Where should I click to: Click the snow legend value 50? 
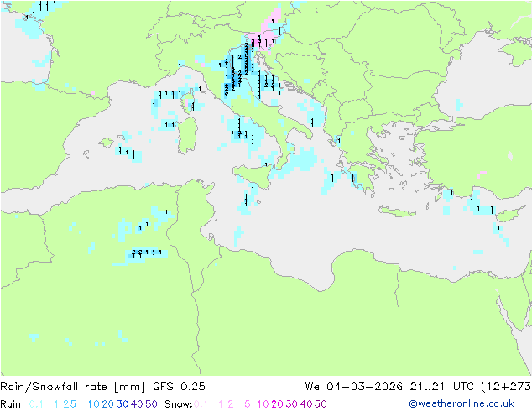point(321,404)
